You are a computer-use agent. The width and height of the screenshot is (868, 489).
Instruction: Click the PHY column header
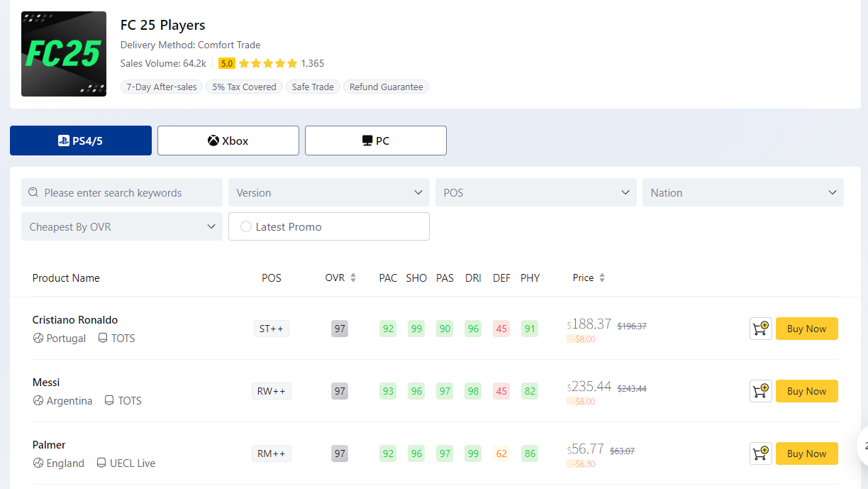click(x=530, y=278)
